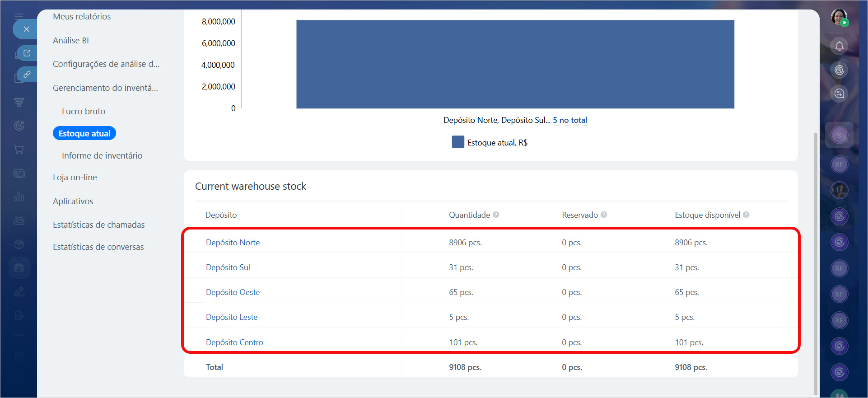Image resolution: width=868 pixels, height=398 pixels.
Task: Open page in new window icon
Action: tap(27, 53)
